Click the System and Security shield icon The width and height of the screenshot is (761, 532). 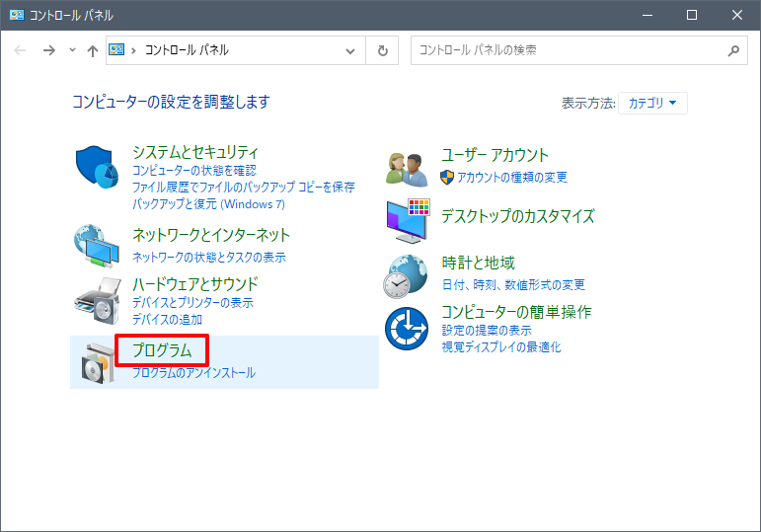coord(97,167)
